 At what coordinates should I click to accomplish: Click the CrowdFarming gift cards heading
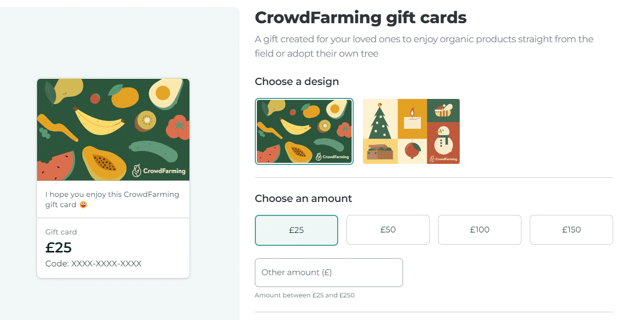(x=360, y=18)
